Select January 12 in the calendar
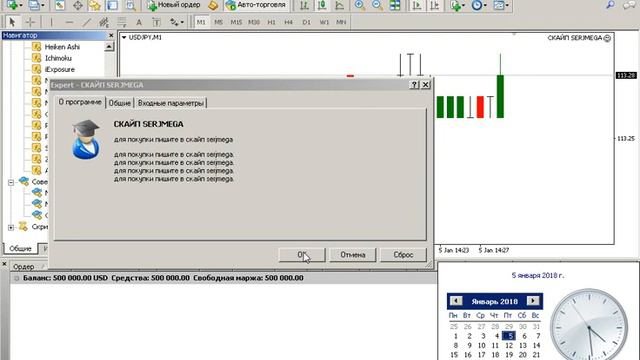Image resolution: width=640 pixels, height=360 pixels. click(509, 345)
